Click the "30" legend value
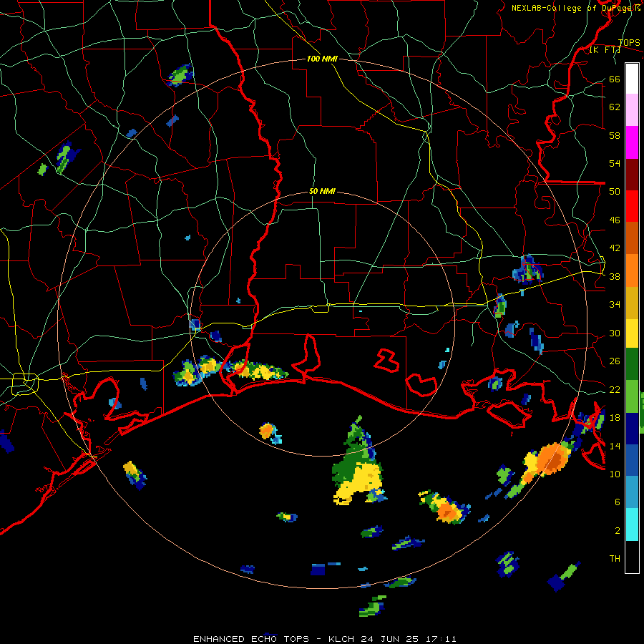The width and height of the screenshot is (644, 644). tap(615, 333)
